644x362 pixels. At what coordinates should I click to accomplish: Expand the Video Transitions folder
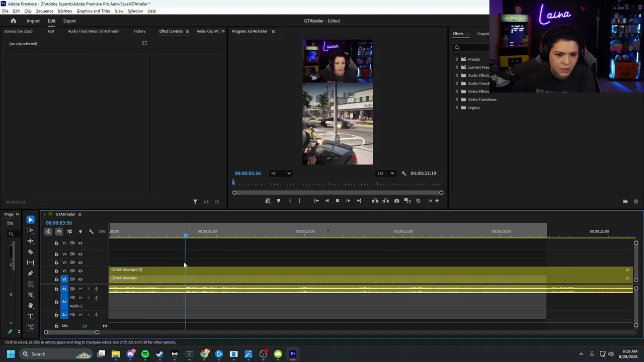(457, 100)
